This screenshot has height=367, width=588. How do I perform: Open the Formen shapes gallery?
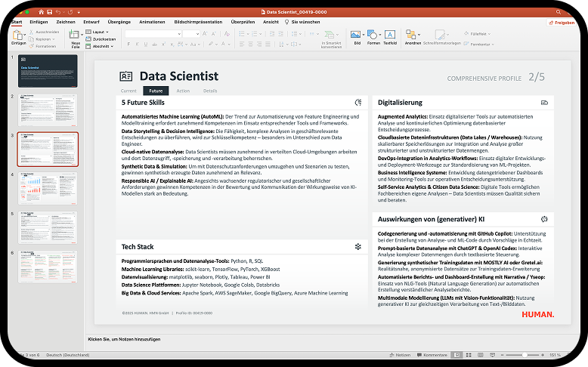point(373,35)
